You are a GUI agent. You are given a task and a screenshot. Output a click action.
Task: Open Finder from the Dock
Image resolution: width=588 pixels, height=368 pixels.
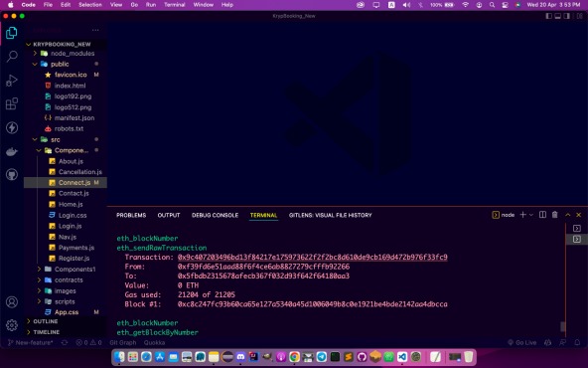119,357
